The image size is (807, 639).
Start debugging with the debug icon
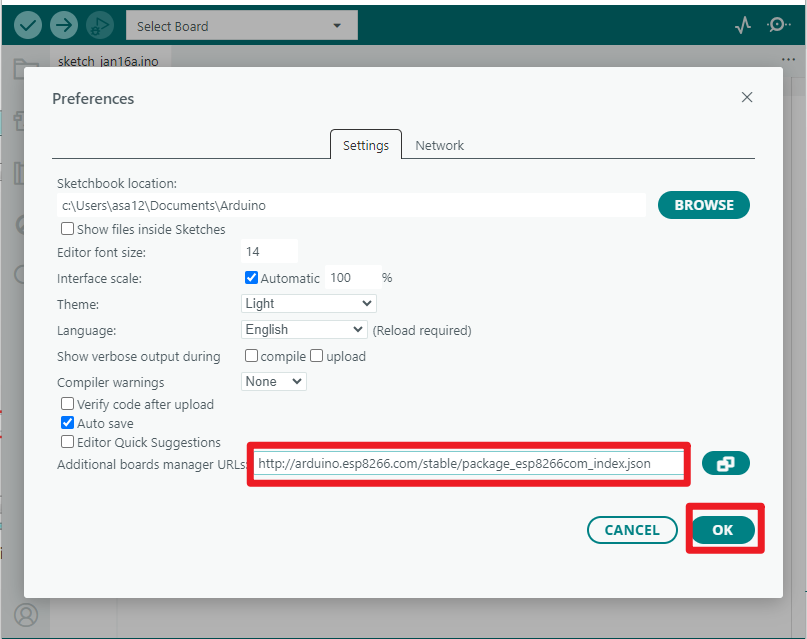coord(100,25)
